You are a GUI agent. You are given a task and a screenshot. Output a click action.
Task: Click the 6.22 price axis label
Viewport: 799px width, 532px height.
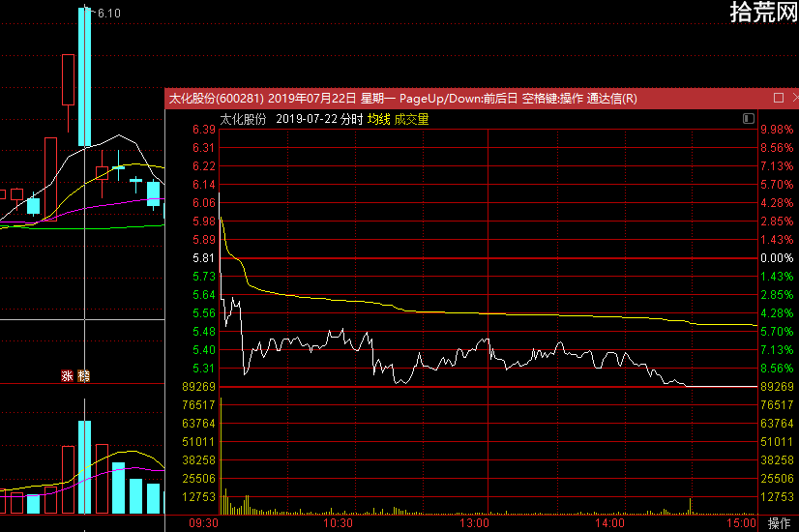[204, 166]
